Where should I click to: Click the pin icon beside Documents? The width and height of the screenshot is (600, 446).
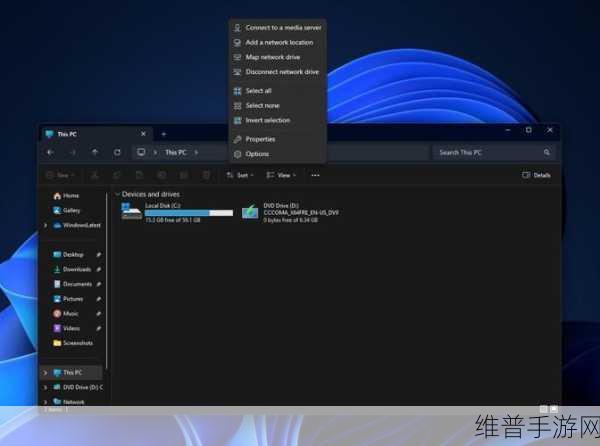[99, 284]
